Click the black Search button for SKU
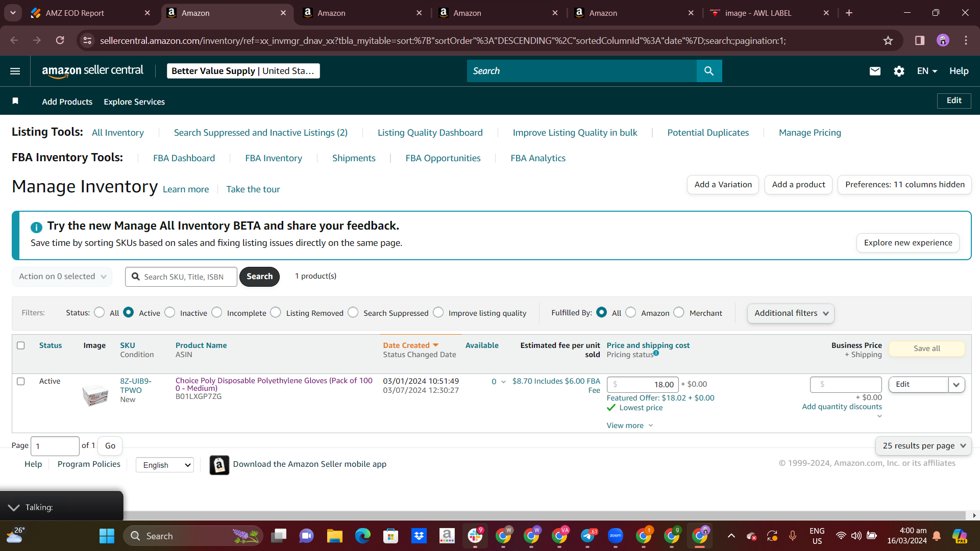980x551 pixels. pos(259,277)
